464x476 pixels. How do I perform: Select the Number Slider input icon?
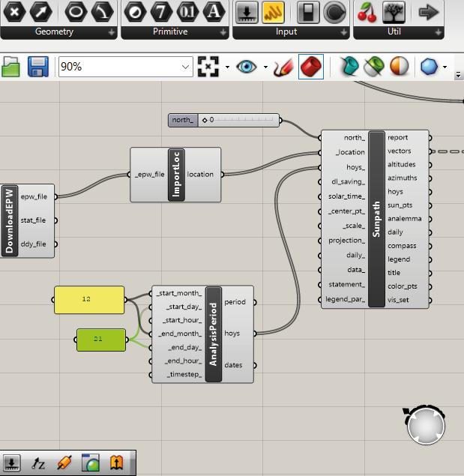(x=247, y=12)
